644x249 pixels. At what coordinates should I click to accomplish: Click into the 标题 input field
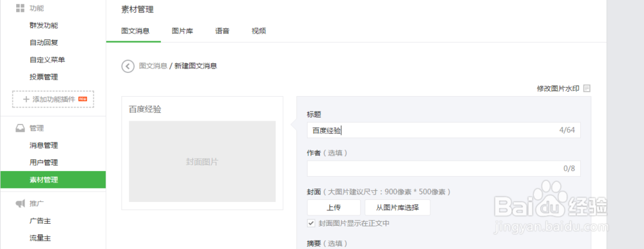[444, 130]
